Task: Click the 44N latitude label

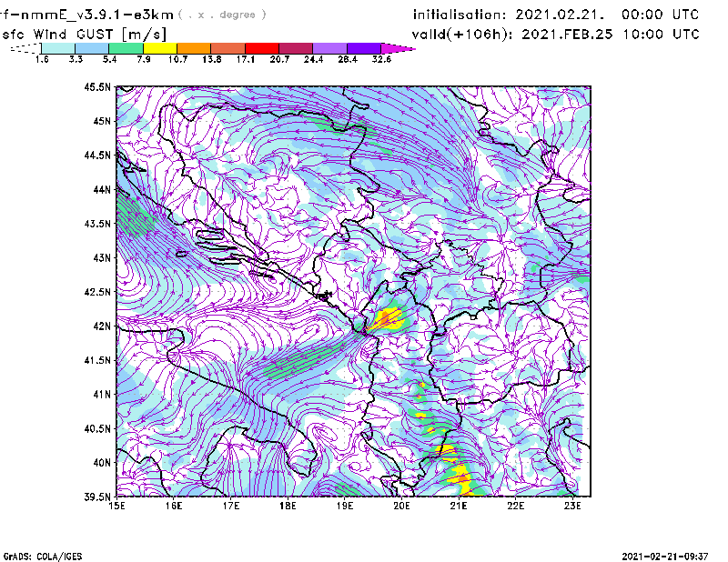Action: click(x=102, y=189)
